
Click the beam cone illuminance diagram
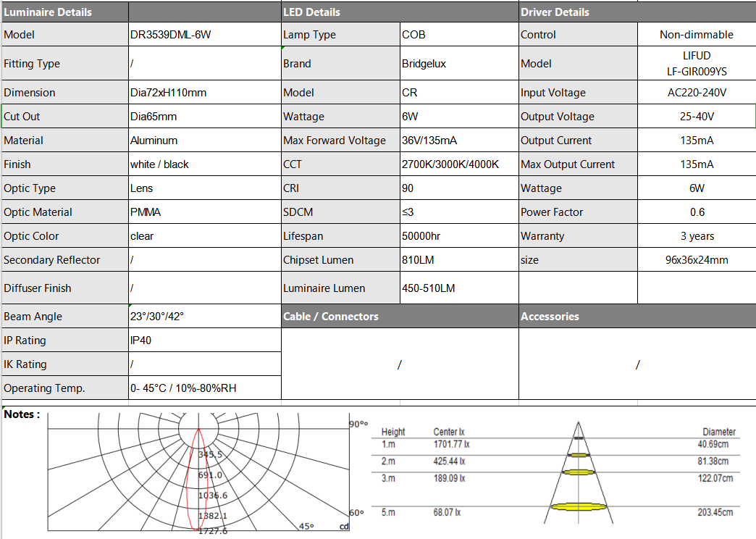pyautogui.click(x=578, y=473)
